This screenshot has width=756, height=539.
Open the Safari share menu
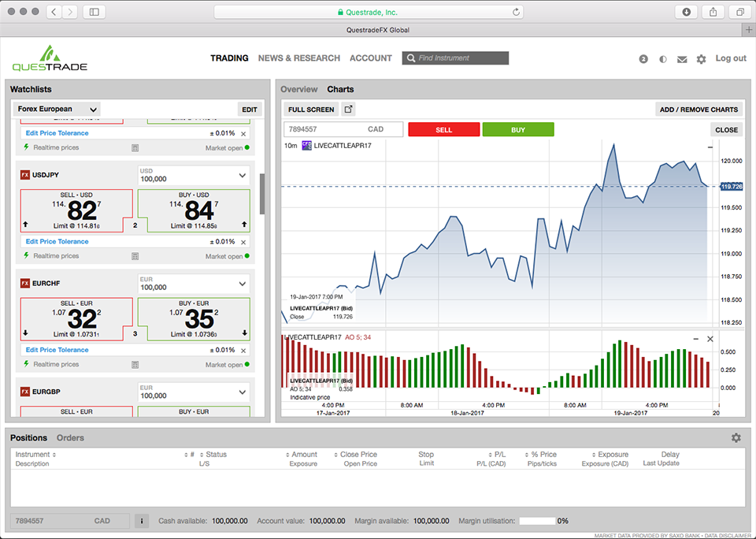point(713,12)
